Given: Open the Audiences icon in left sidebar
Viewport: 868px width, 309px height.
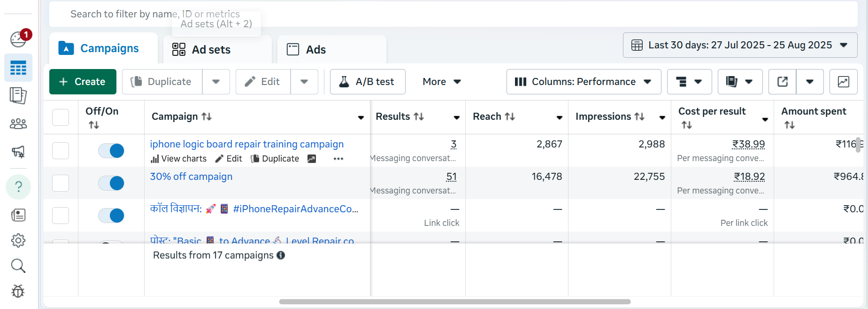Looking at the screenshot, I should (18, 124).
